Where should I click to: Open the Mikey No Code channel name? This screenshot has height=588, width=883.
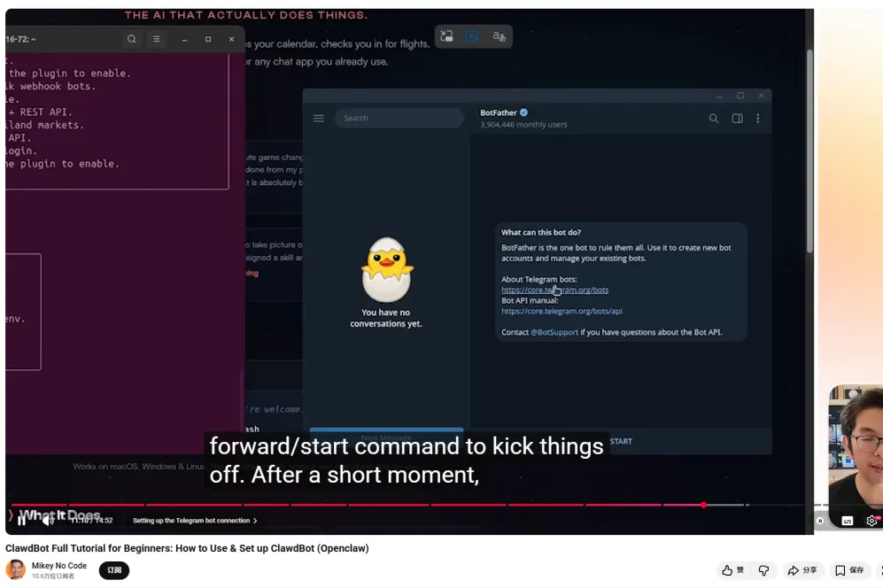[59, 566]
